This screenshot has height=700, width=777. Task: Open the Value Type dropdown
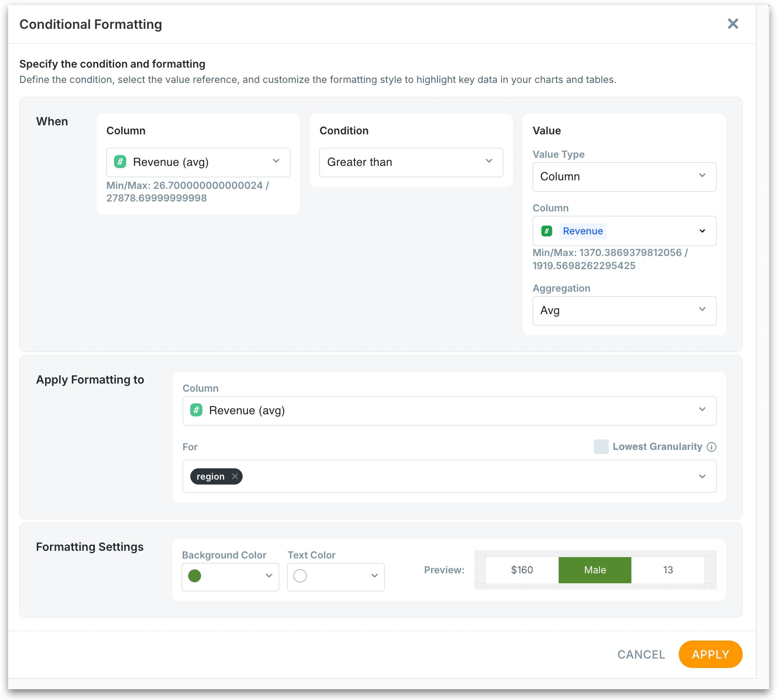(x=624, y=177)
